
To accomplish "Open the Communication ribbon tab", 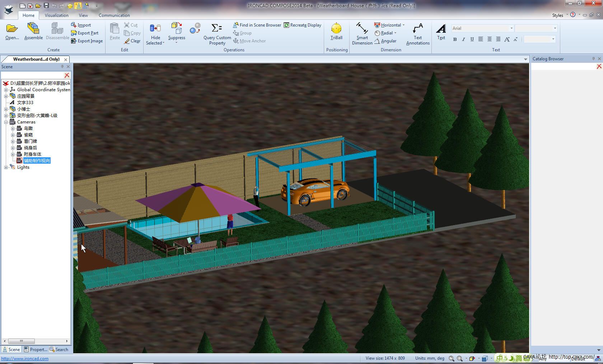I will click(114, 15).
